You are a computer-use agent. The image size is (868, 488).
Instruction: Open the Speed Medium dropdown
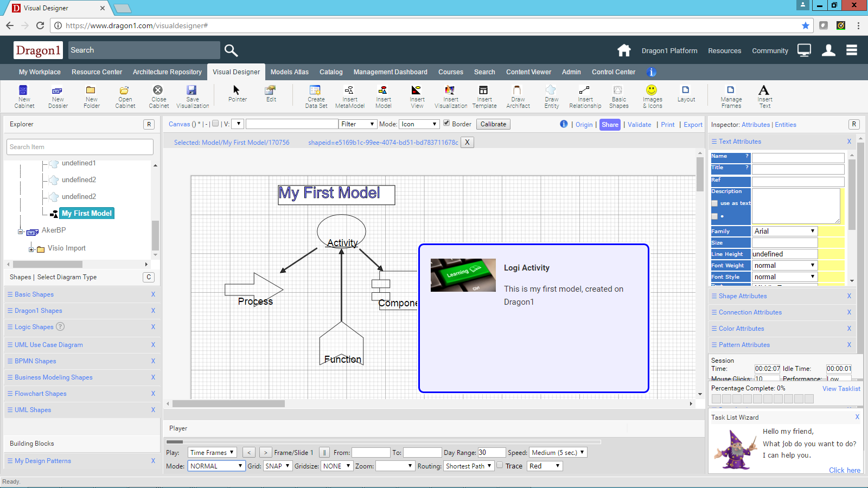(558, 452)
